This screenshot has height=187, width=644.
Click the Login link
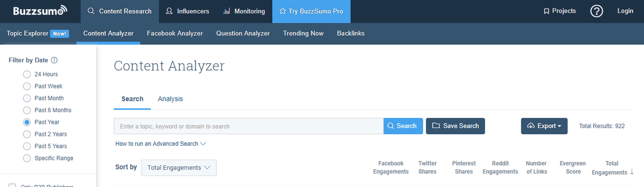tap(625, 11)
